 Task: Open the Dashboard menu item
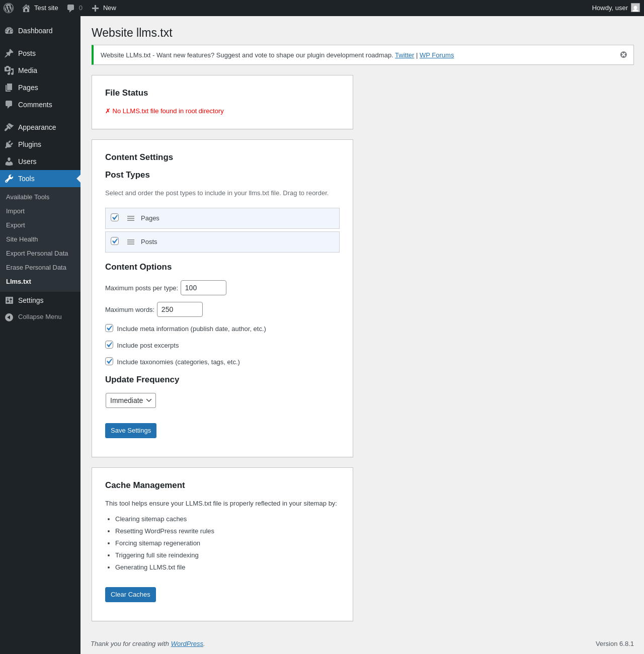40,31
